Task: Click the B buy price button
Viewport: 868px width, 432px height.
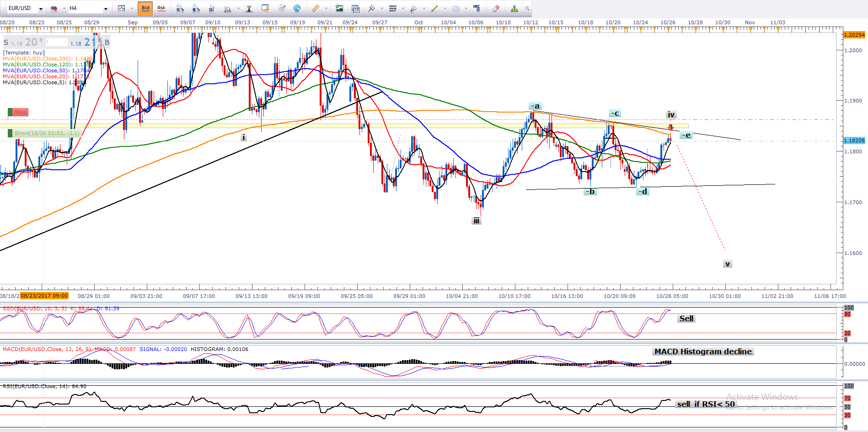Action: pos(107,43)
